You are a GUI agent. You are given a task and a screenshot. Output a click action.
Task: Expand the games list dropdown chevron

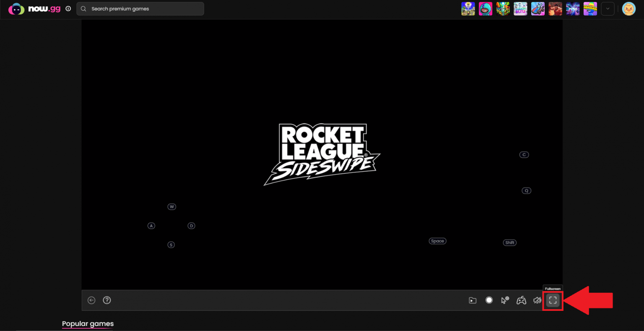608,9
